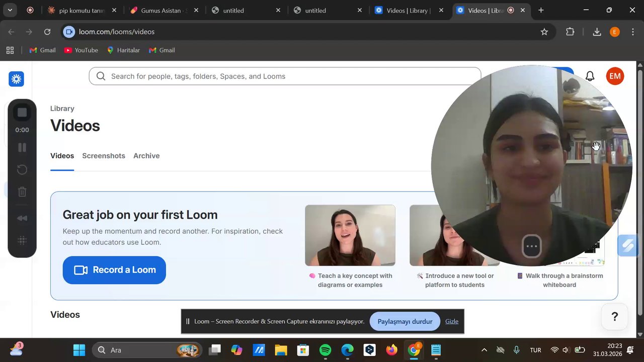Open the weather widget on the taskbar
This screenshot has width=644, height=362.
coord(16,349)
